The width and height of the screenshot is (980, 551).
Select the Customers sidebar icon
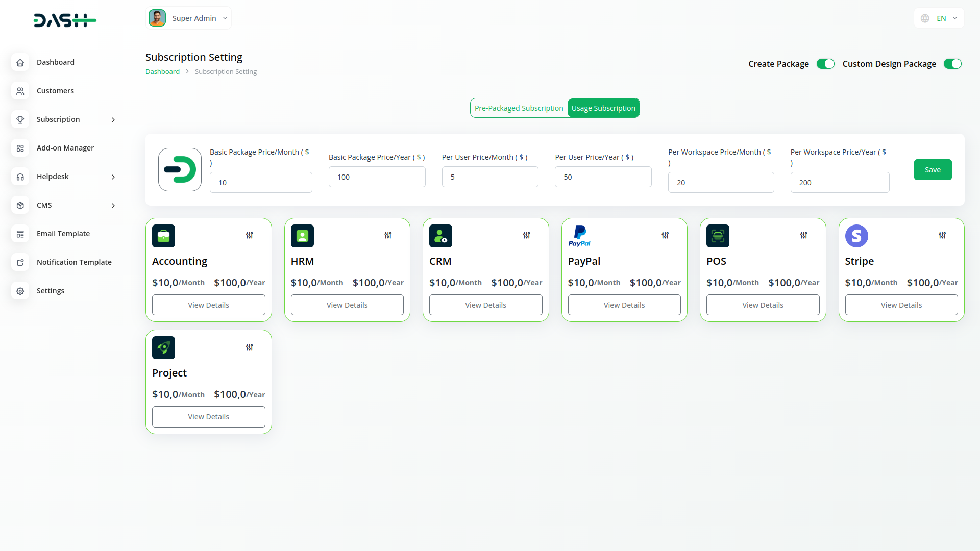point(20,91)
